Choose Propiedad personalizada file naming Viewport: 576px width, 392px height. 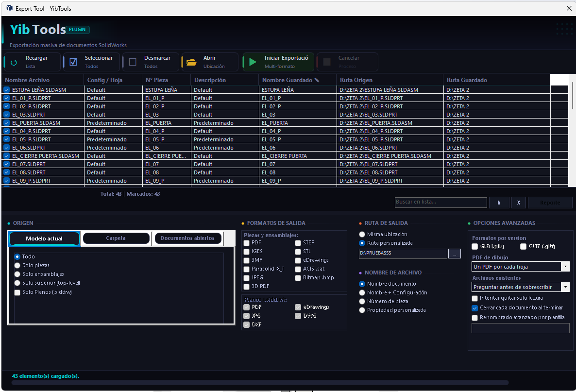point(362,310)
